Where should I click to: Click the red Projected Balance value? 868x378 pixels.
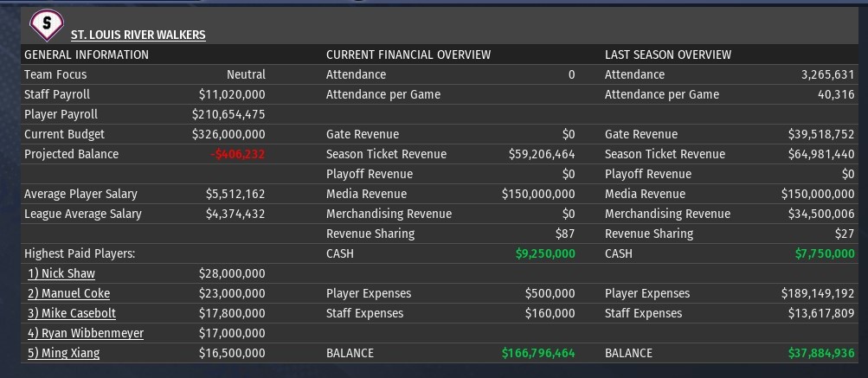[236, 154]
